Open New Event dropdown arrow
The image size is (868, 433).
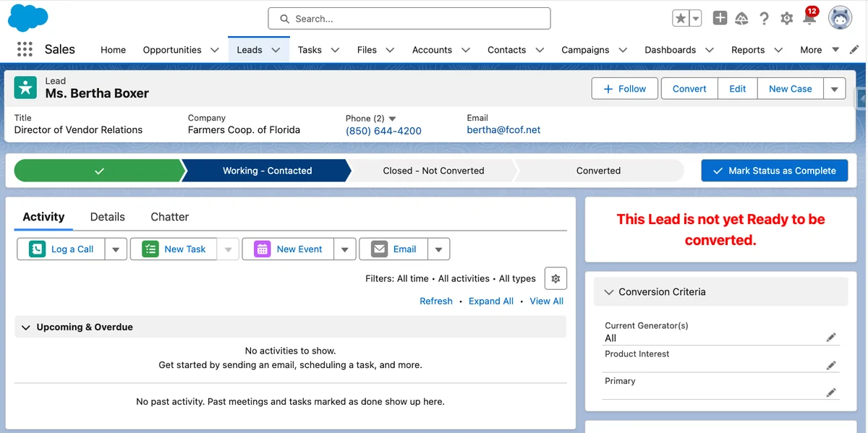pyautogui.click(x=345, y=249)
